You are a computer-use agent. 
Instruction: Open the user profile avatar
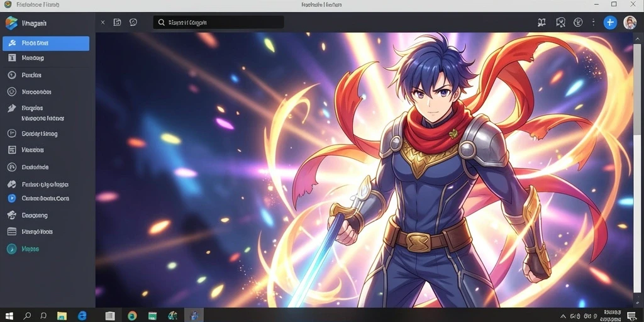pyautogui.click(x=630, y=22)
